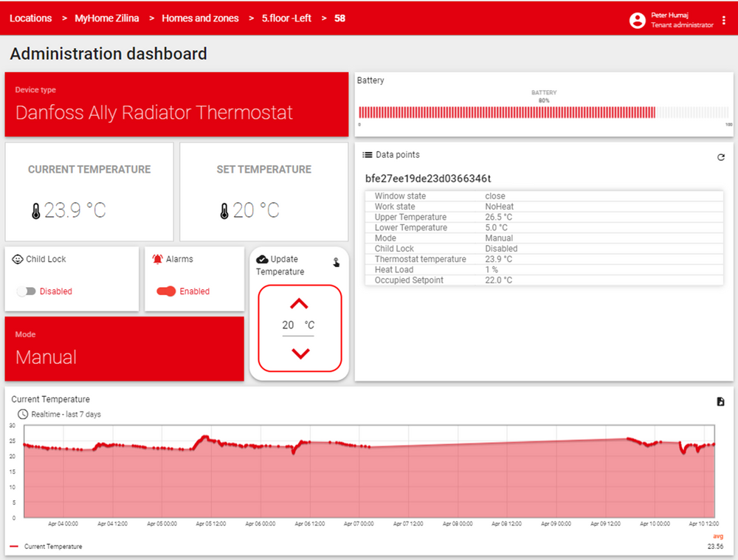738x560 pixels.
Task: Open the Locations breadcrumb link
Action: click(x=30, y=18)
